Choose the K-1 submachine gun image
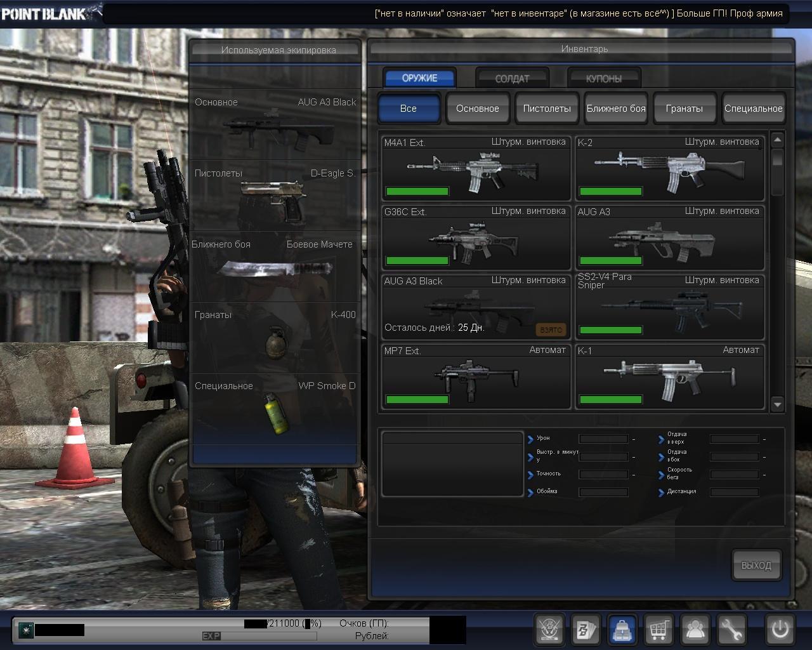This screenshot has width=812, height=650. point(670,380)
